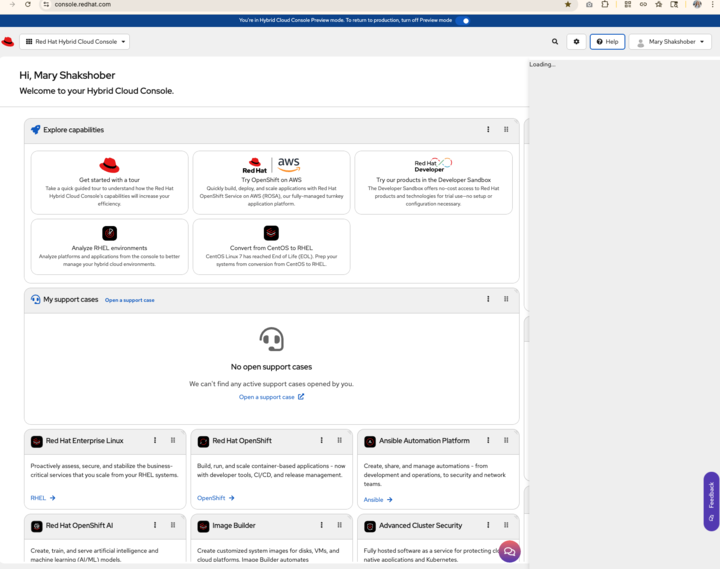Open the browser extensions puzzle icon

605,5
